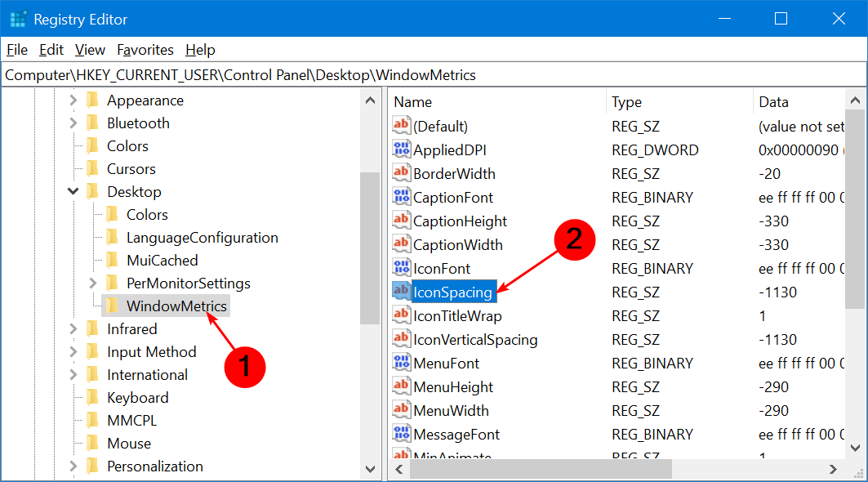
Task: Click the LanguageConfiguration folder icon
Action: click(x=113, y=237)
